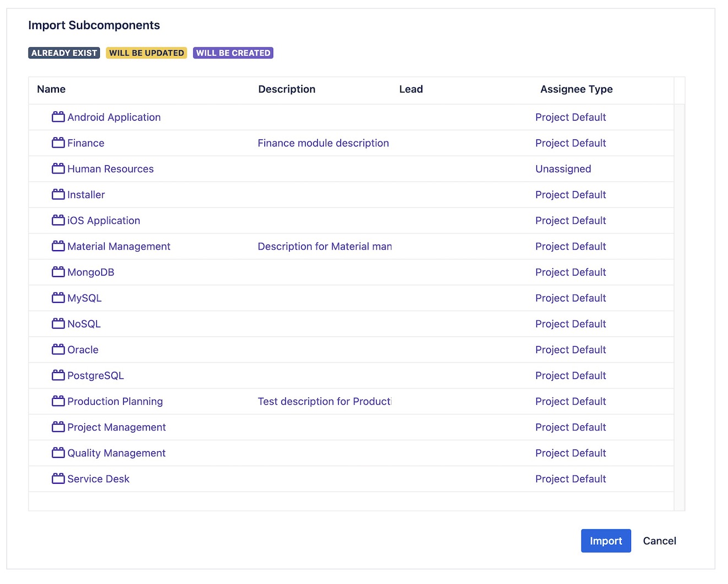Select the ALREADY EXIST legend badge

pos(63,52)
